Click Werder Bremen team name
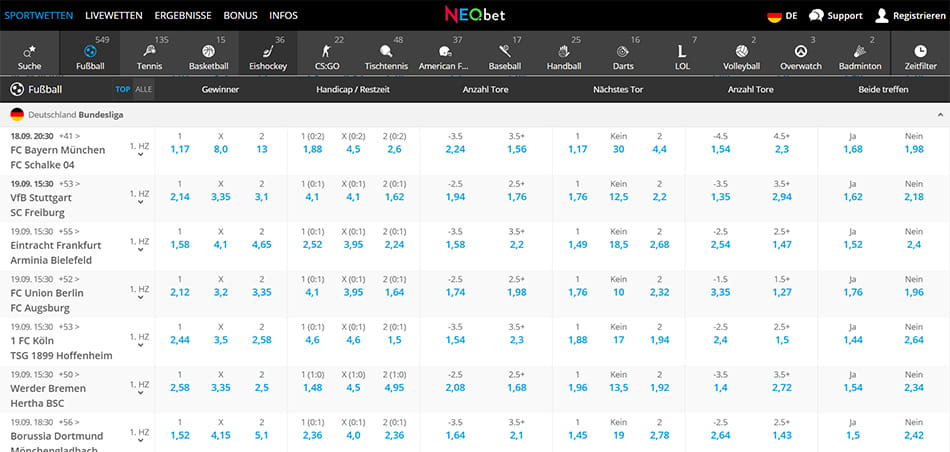The image size is (950, 452). click(x=48, y=388)
